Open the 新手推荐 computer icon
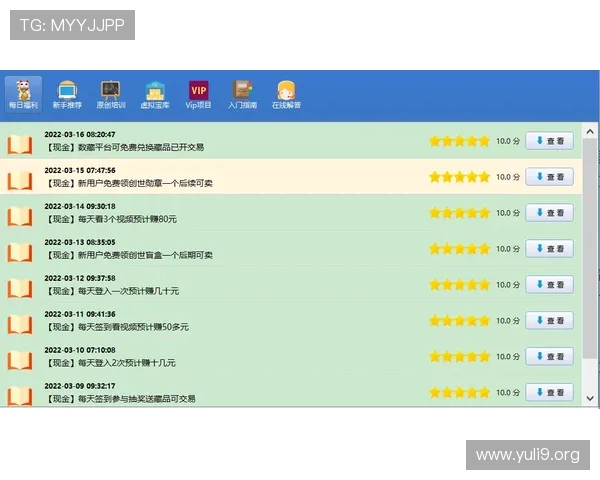This screenshot has height=480, width=600. click(x=67, y=95)
